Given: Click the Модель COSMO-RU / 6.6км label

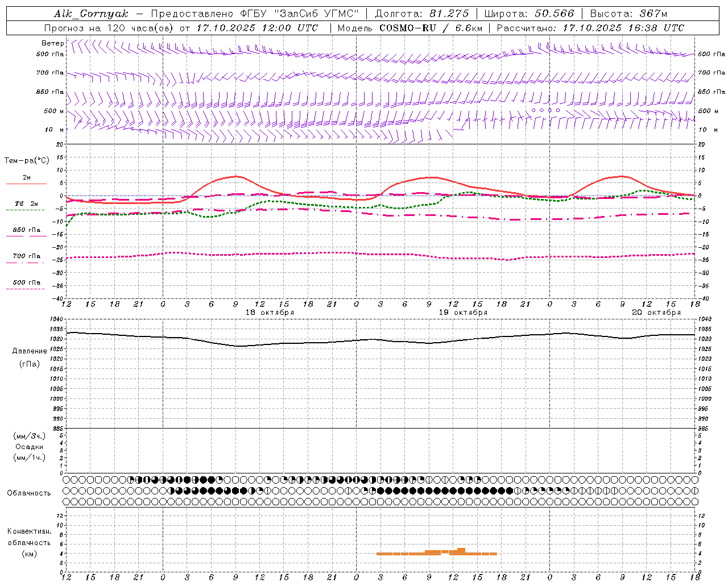Looking at the screenshot, I should point(410,28).
